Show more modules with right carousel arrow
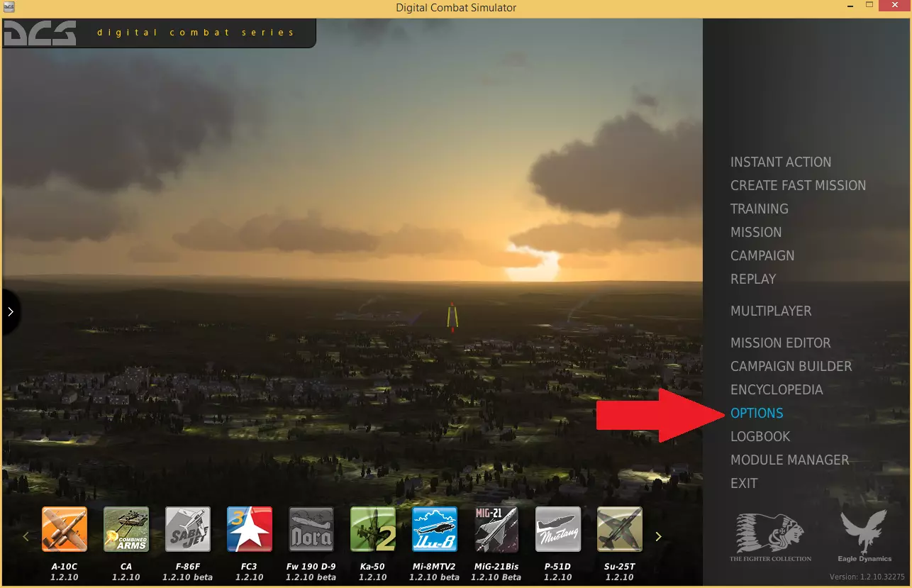The height and width of the screenshot is (588, 912). (658, 537)
